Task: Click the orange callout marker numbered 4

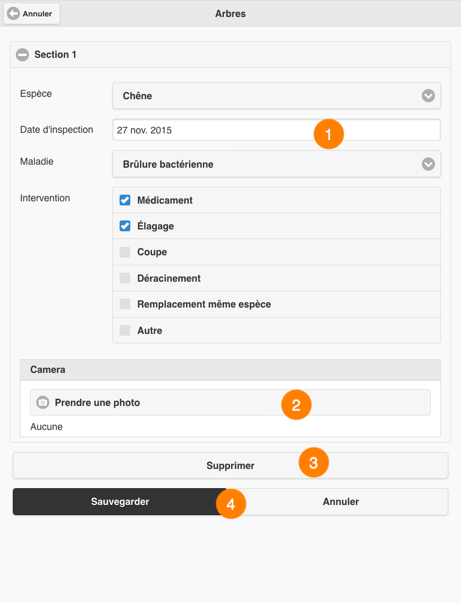Action: (x=231, y=504)
